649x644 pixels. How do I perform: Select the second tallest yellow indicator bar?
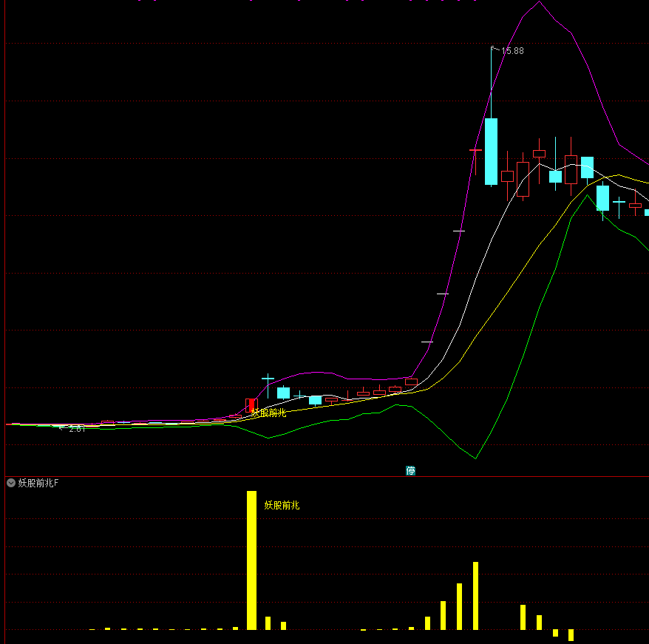475,595
